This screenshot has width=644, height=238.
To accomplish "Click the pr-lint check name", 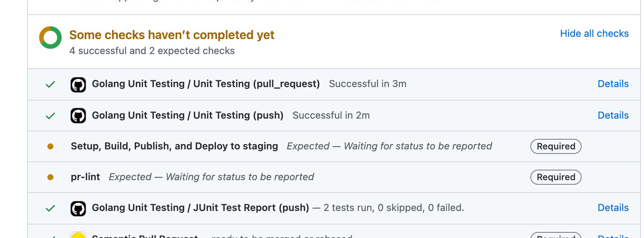I will pyautogui.click(x=85, y=177).
